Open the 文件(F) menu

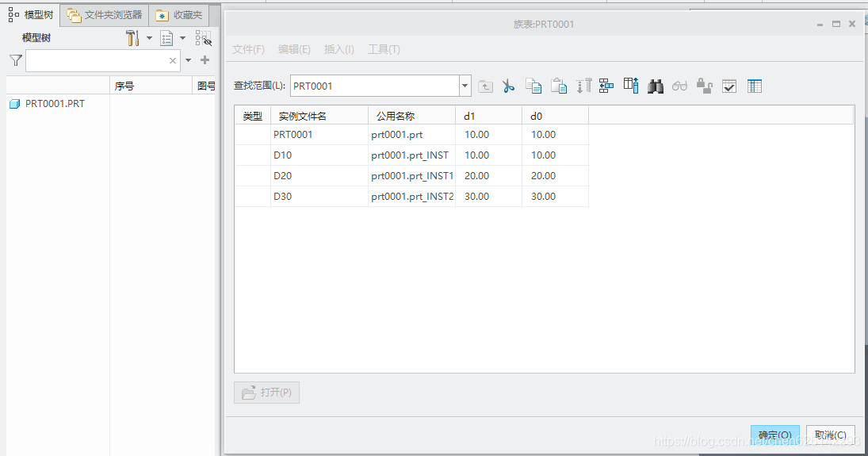pyautogui.click(x=248, y=49)
